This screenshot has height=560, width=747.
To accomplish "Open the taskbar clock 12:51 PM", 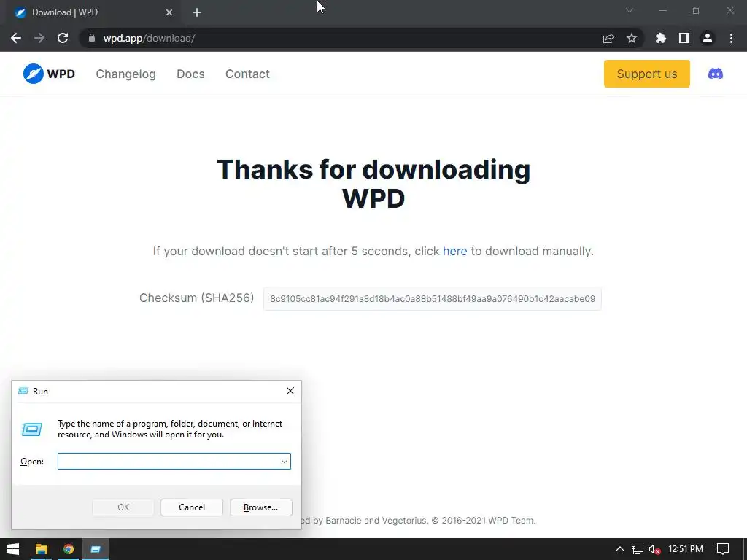I will coord(686,549).
